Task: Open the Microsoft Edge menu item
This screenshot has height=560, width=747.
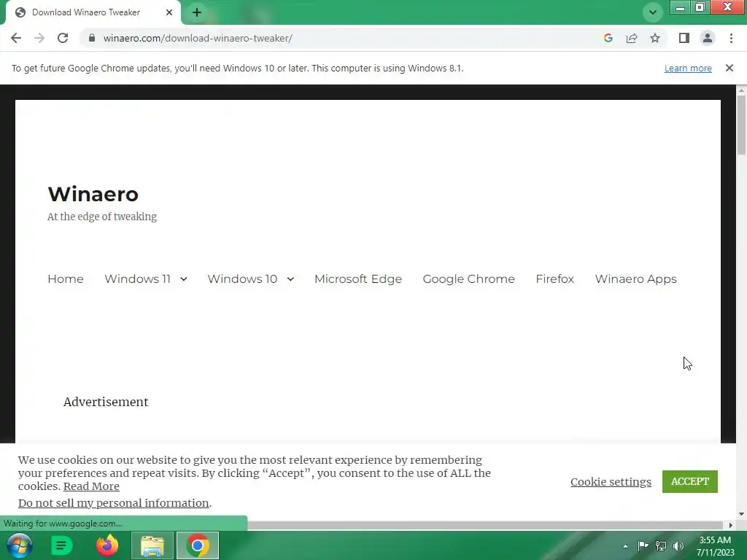Action: coord(358,279)
